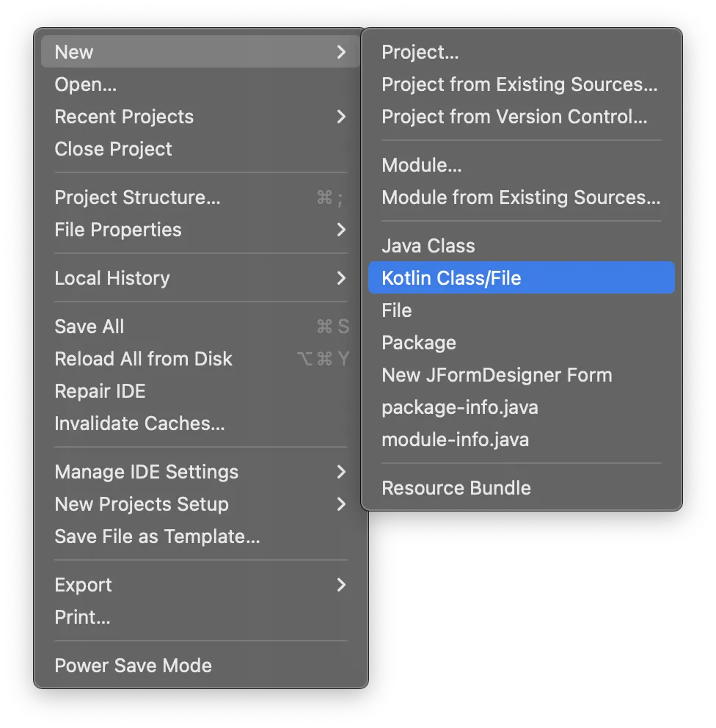This screenshot has height=728, width=716.
Task: Expand the File Properties submenu arrow
Action: 340,230
